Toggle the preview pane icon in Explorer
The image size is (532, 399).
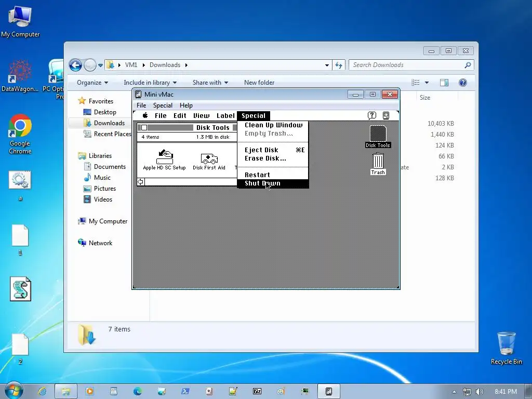tap(444, 83)
